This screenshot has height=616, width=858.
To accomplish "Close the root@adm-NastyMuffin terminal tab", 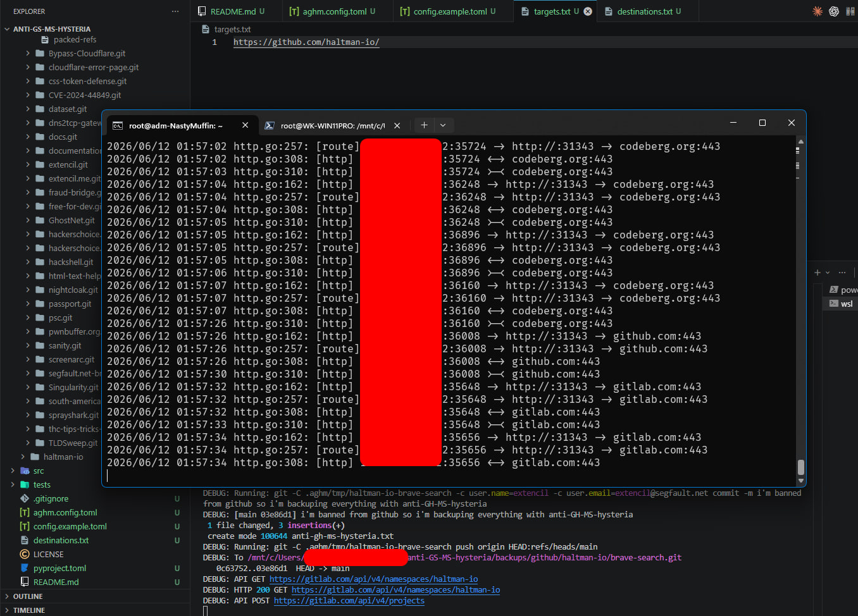I will pyautogui.click(x=245, y=125).
